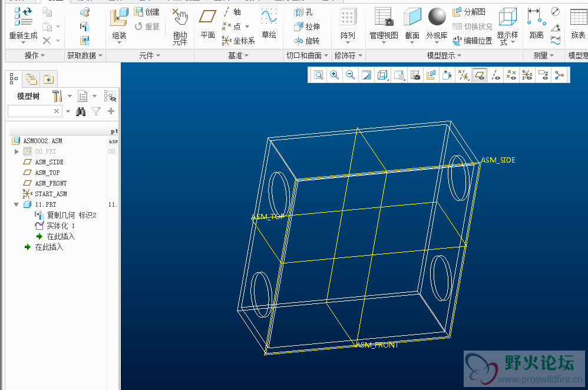Click the 拉伸 extrude tool

(x=307, y=27)
